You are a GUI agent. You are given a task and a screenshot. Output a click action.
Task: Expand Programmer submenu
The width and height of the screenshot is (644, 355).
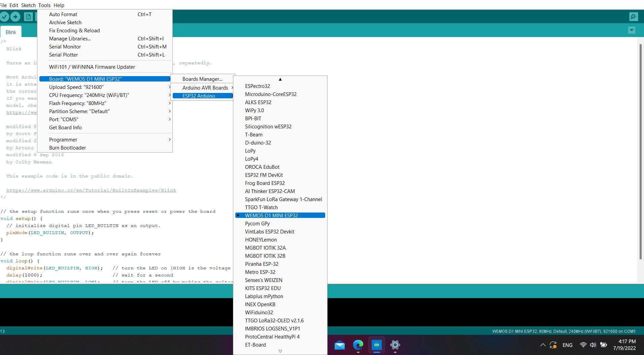click(105, 140)
